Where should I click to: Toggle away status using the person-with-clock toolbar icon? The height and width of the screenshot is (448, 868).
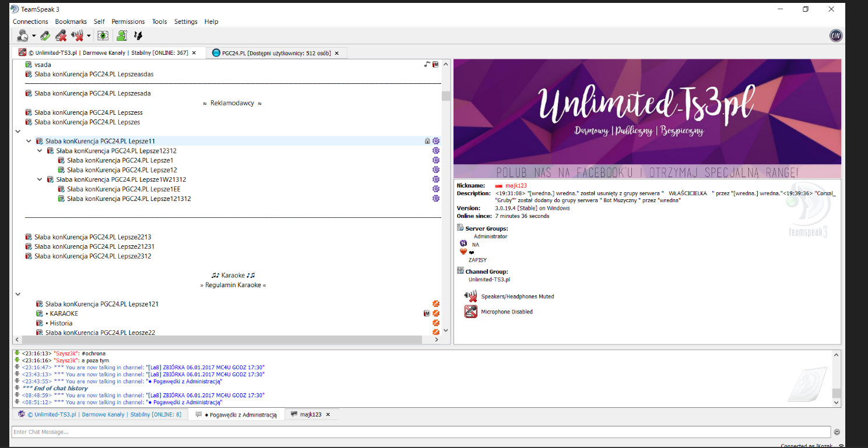click(x=22, y=36)
